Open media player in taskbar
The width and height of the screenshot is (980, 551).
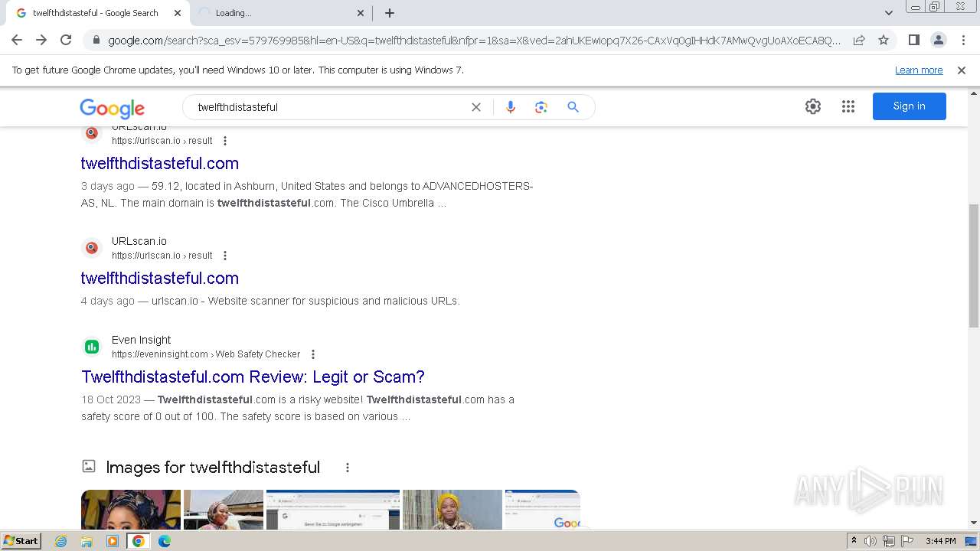113,541
